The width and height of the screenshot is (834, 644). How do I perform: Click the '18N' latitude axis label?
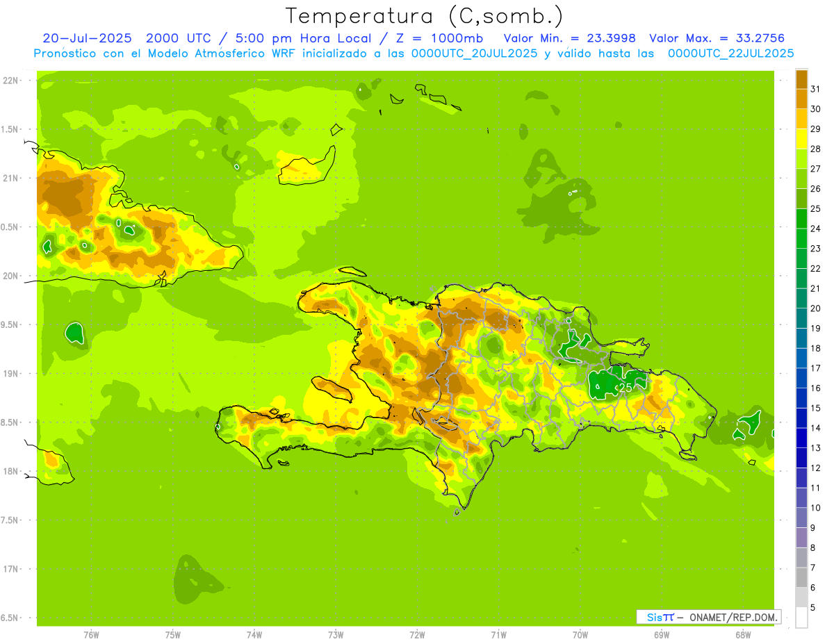[x=10, y=471]
